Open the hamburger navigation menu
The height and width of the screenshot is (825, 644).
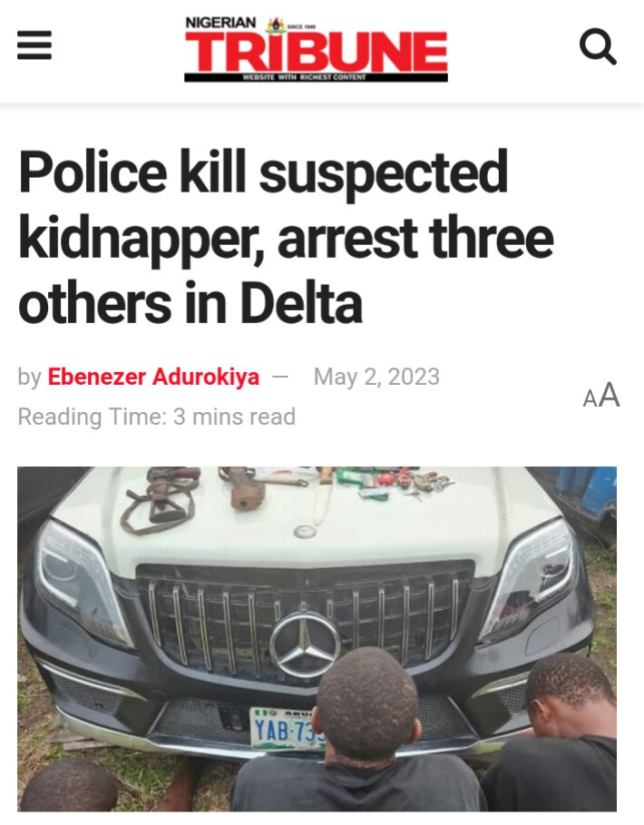pos(34,45)
